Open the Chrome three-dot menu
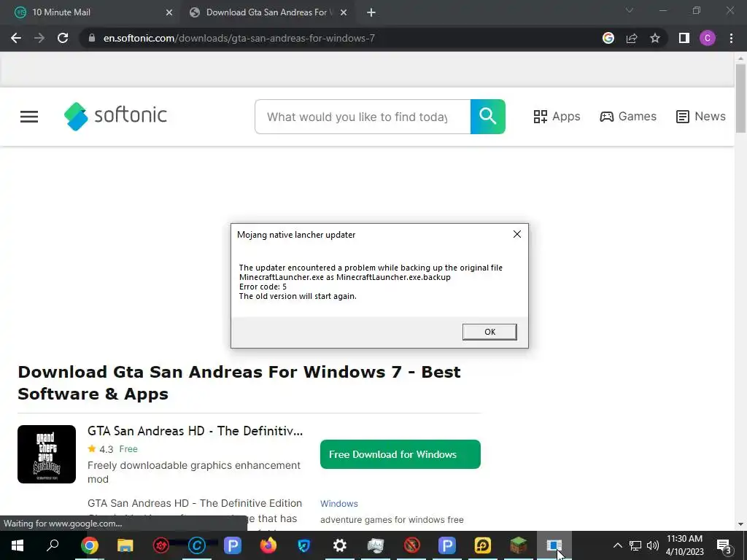747x560 pixels. click(731, 38)
